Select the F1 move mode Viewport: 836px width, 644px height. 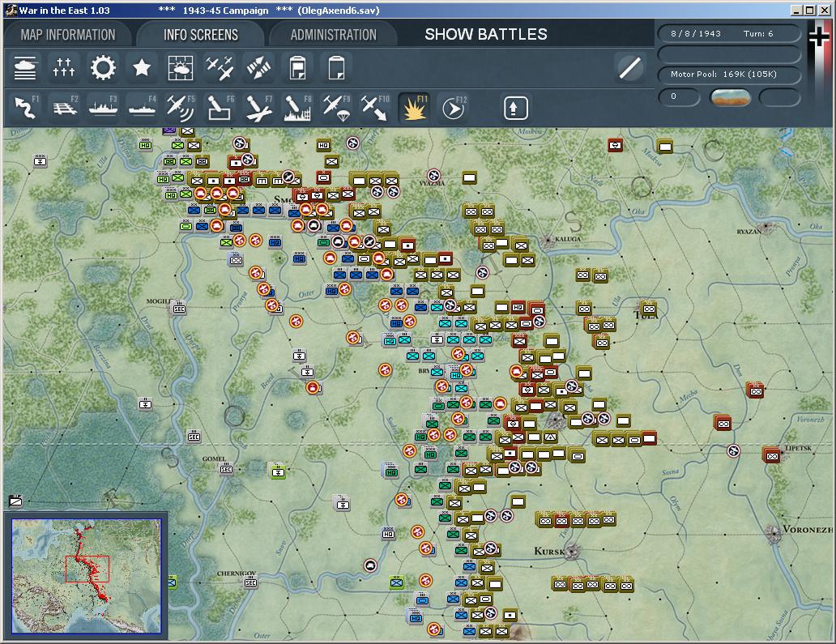(26, 108)
